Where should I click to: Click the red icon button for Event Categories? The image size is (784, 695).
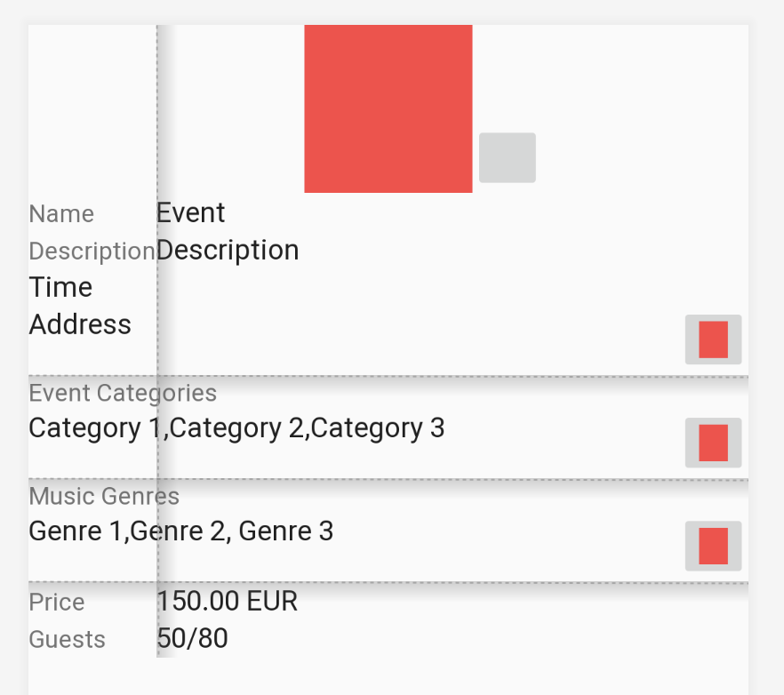(x=713, y=443)
